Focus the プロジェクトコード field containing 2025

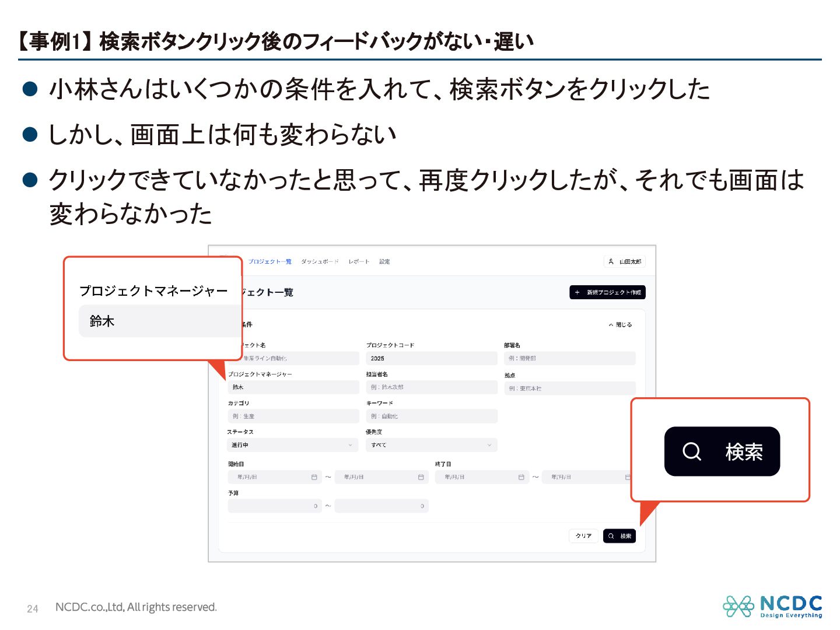tap(432, 358)
